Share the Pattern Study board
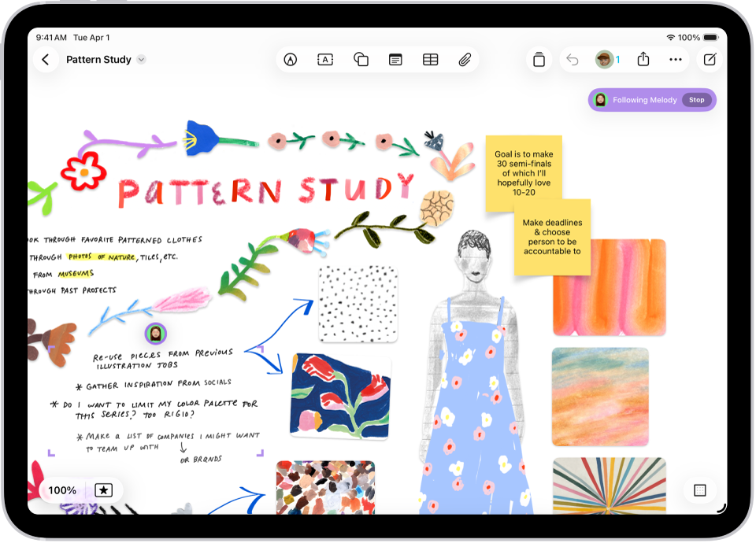Image resolution: width=756 pixels, height=543 pixels. coord(643,60)
